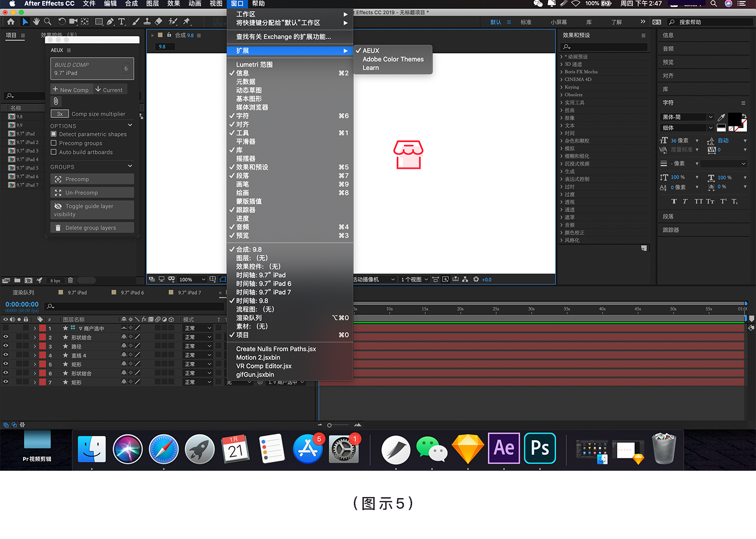Expand the CINEMA 4D effects category
Screen dimensions: 756x539
tap(561, 80)
